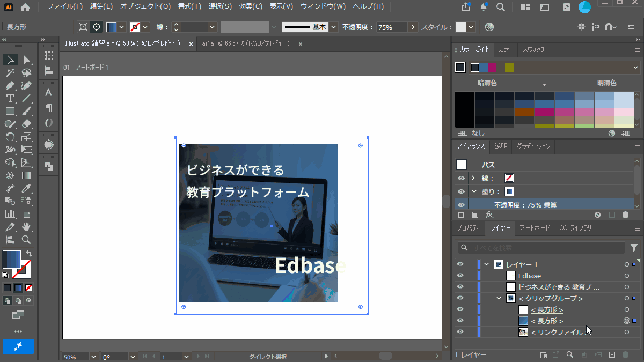Expand the 線 attribute in Appearance panel
The height and width of the screenshot is (362, 644).
pyautogui.click(x=473, y=178)
